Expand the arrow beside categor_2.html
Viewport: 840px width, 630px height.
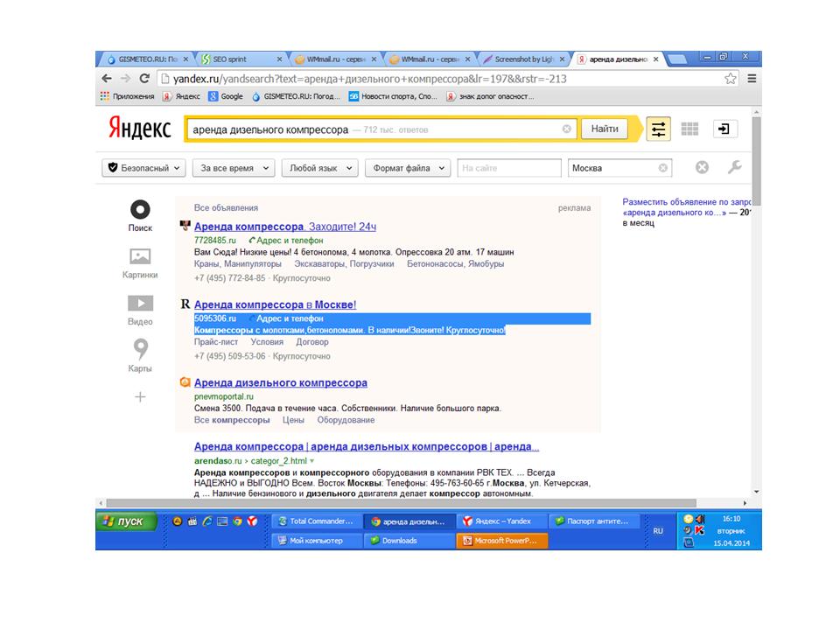311,461
